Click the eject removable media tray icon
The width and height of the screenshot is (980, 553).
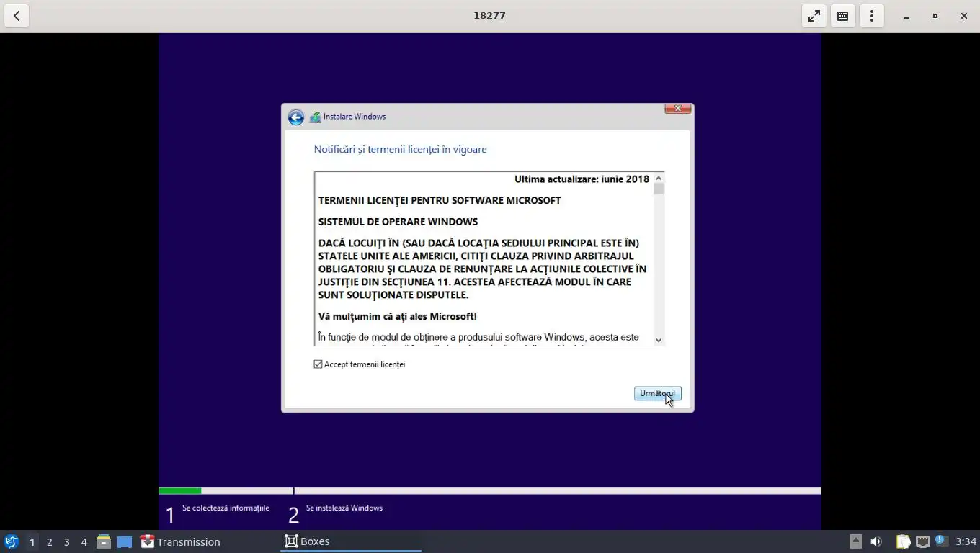(x=855, y=541)
